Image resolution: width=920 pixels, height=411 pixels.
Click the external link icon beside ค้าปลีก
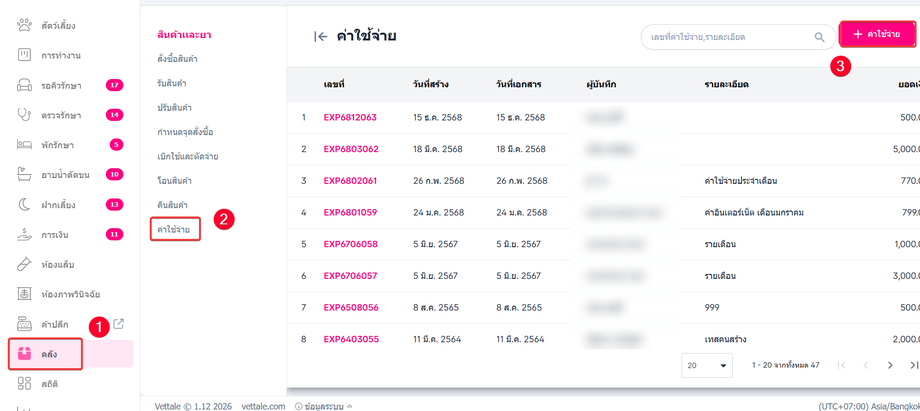118,324
